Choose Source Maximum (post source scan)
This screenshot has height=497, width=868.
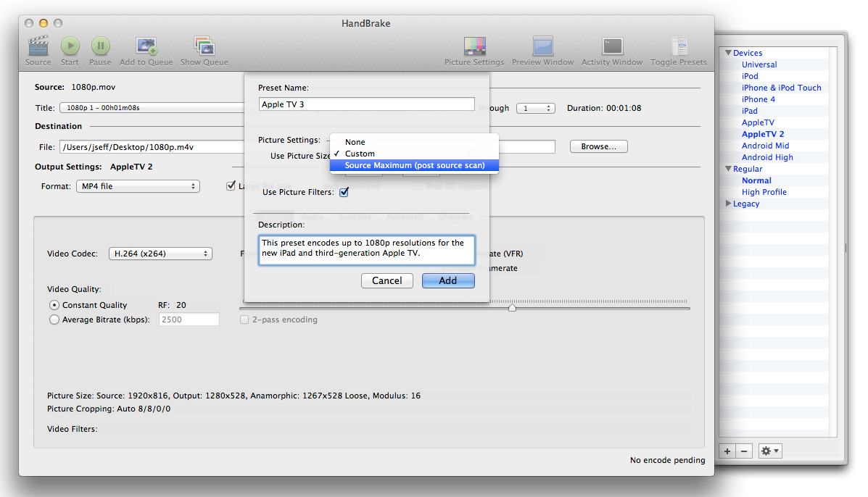tap(414, 165)
